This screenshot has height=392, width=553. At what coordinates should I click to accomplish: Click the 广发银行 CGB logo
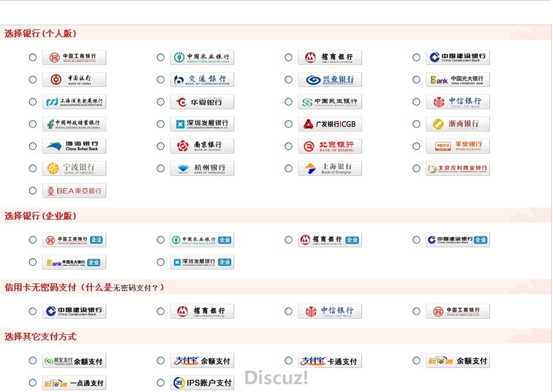coord(330,124)
